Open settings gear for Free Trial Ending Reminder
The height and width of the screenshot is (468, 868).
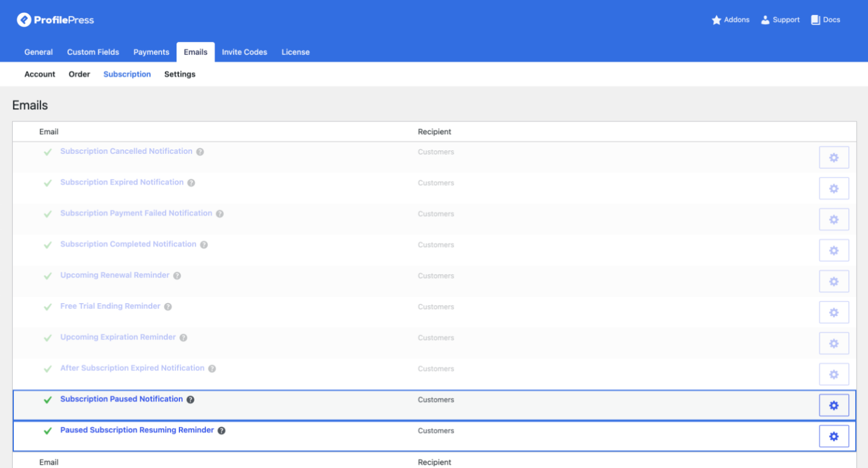coord(834,312)
